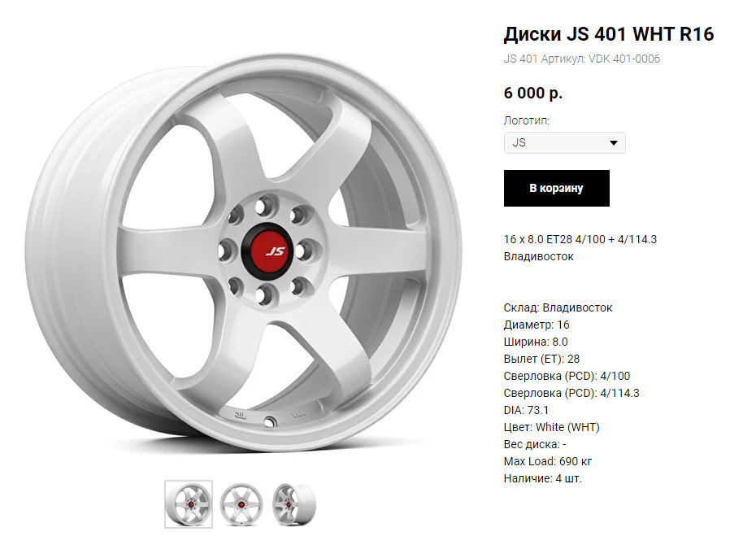
Task: Click the product title Диски JS 401 WHT R16
Action: click(609, 34)
